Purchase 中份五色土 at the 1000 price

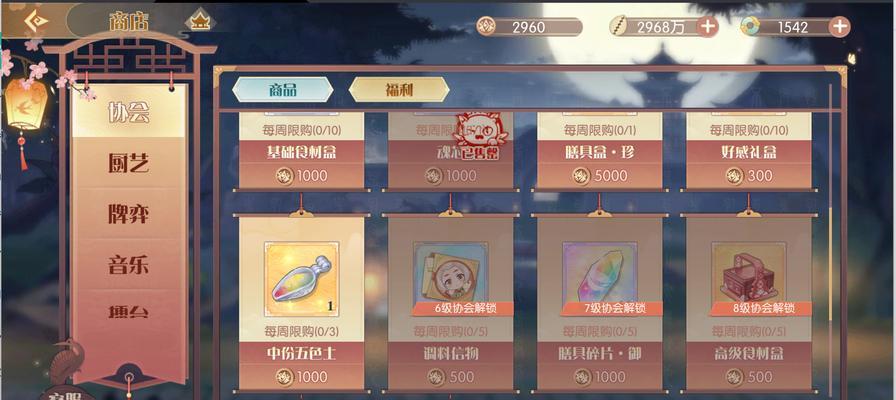point(302,377)
